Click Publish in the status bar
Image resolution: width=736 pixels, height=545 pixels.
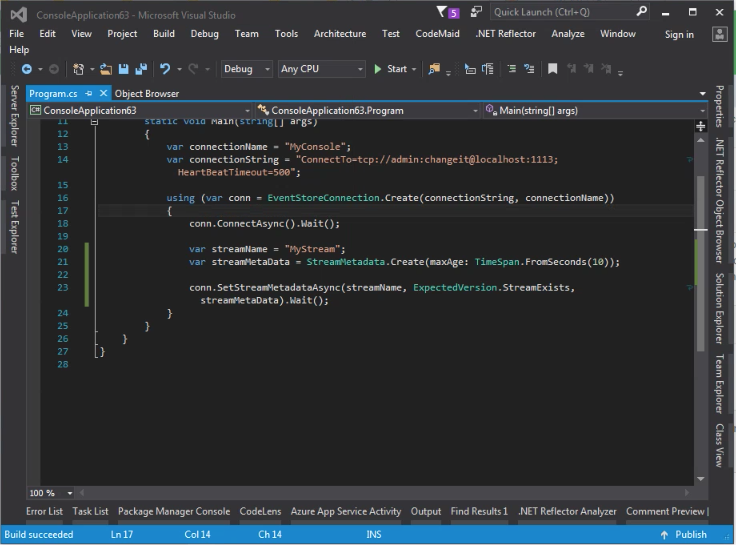point(684,535)
